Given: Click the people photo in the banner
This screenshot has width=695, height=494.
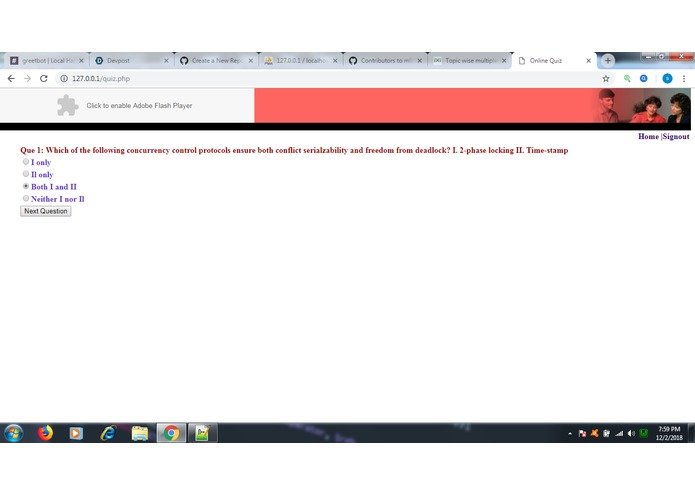Looking at the screenshot, I should point(642,105).
